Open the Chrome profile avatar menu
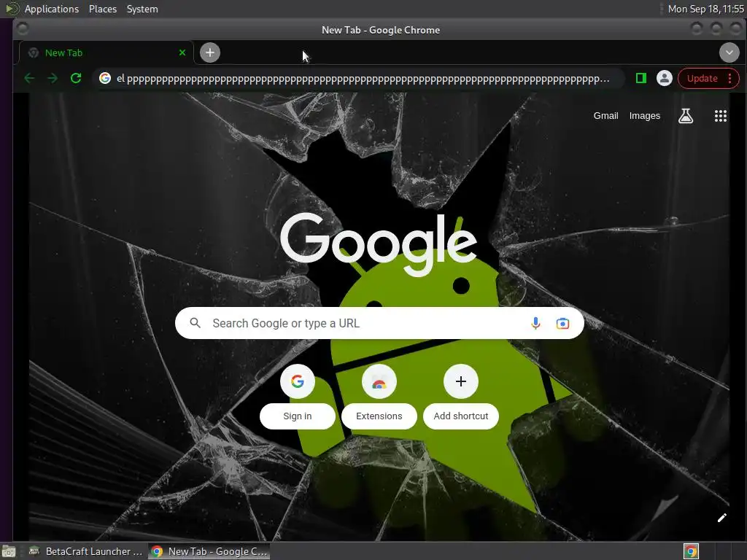This screenshot has width=747, height=560. pos(664,78)
